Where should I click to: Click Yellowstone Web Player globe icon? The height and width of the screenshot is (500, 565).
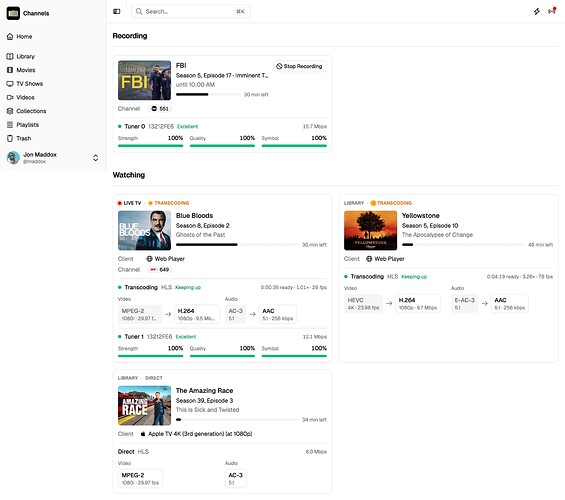[369, 259]
